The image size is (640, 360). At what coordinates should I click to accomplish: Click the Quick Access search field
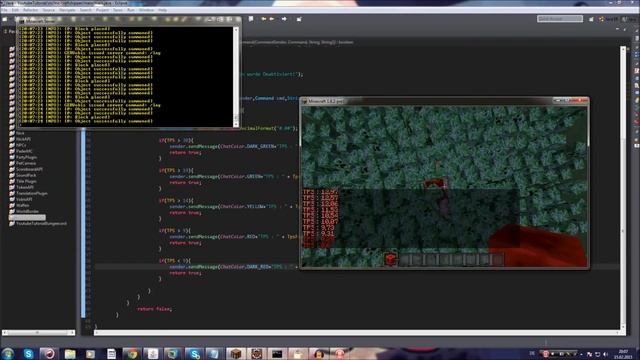click(x=560, y=19)
